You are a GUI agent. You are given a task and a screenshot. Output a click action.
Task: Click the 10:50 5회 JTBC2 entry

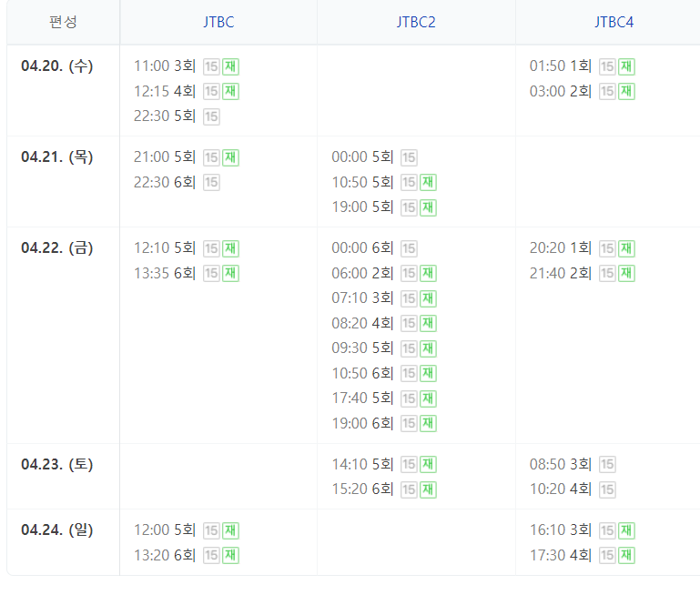click(362, 182)
